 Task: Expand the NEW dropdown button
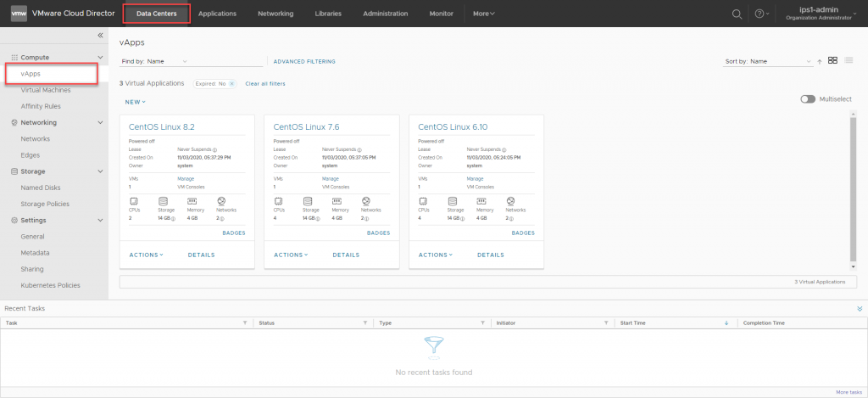136,102
